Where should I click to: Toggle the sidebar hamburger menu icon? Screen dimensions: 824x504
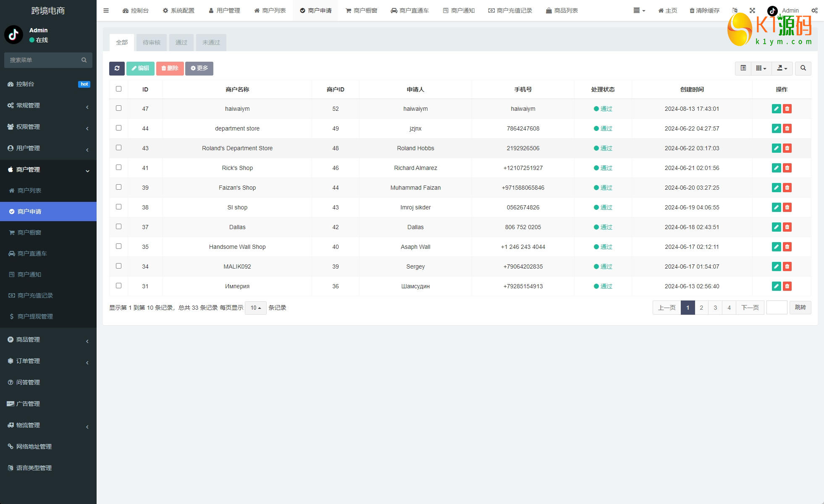(106, 10)
